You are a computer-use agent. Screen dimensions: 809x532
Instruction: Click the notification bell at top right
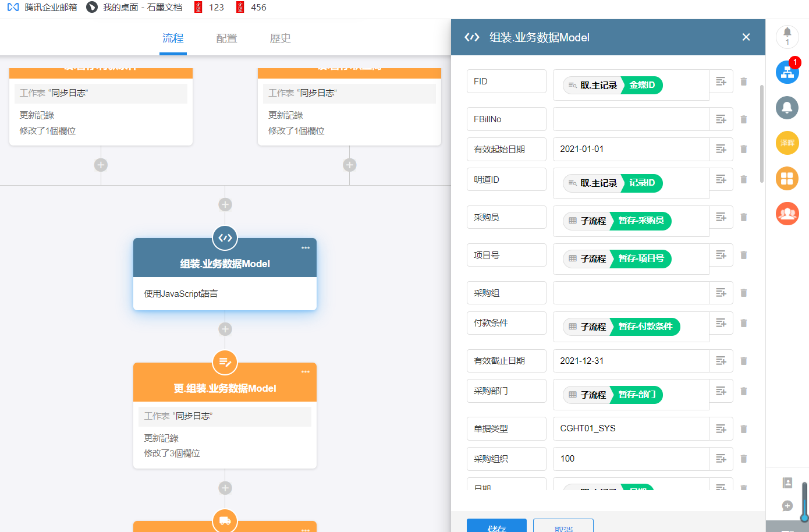(x=787, y=35)
